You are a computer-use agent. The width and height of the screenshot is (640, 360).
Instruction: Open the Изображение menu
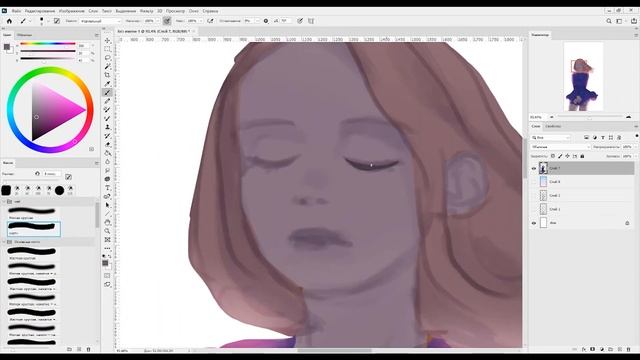pyautogui.click(x=72, y=11)
